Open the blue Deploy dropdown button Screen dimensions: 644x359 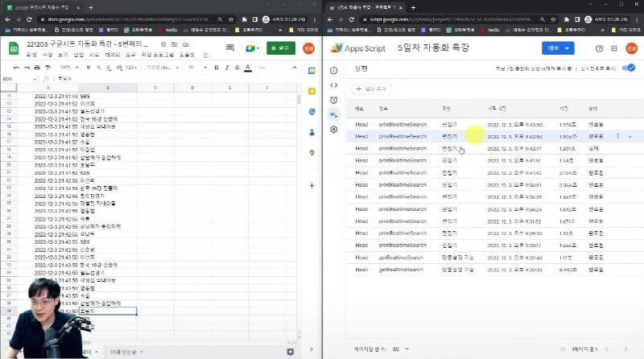558,48
